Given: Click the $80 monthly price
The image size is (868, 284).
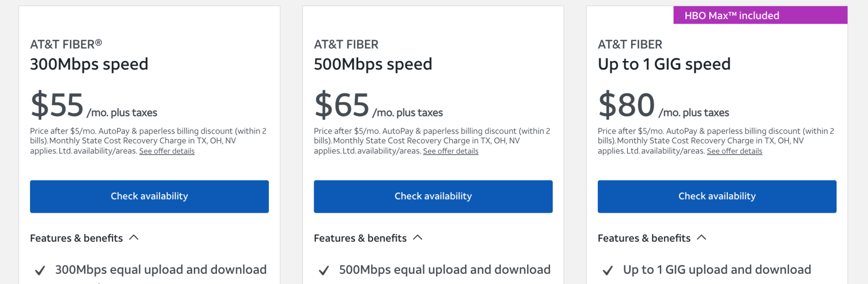Looking at the screenshot, I should pos(626,105).
